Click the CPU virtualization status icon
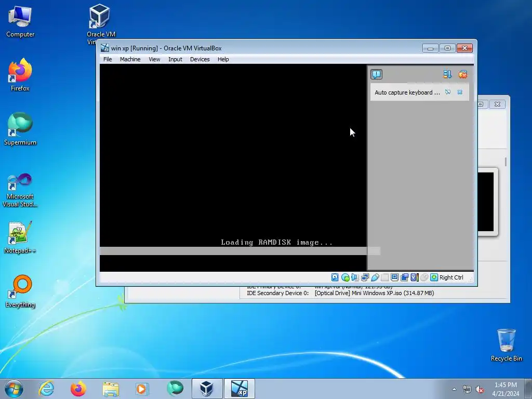 pos(415,277)
